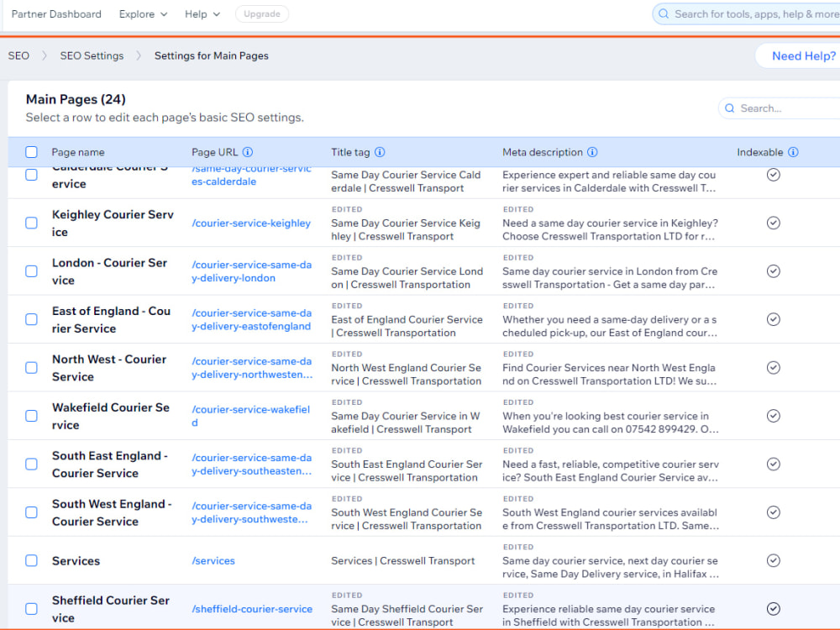Open the /courier-service-keighley URL link
This screenshot has height=630, width=840.
pos(251,223)
